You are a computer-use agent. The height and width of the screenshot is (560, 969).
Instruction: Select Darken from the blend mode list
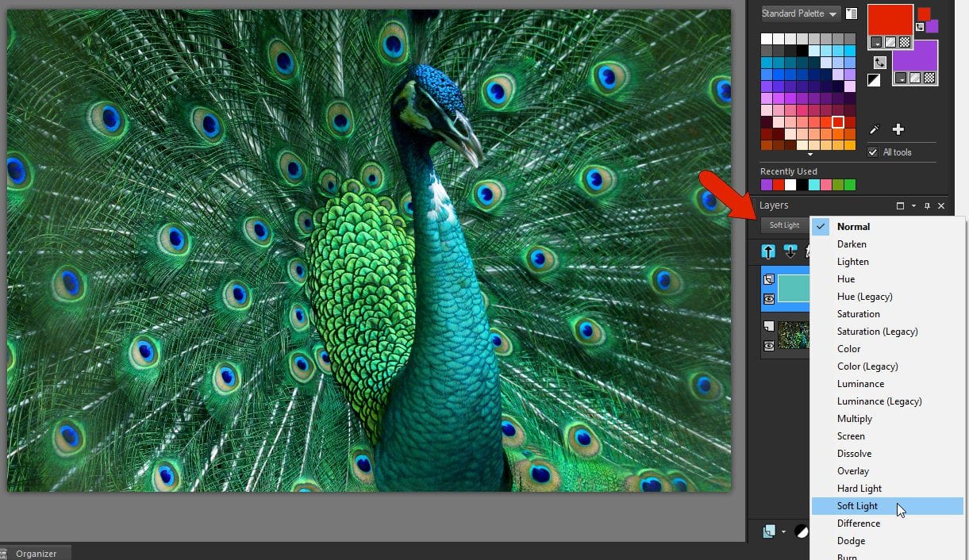pos(852,244)
